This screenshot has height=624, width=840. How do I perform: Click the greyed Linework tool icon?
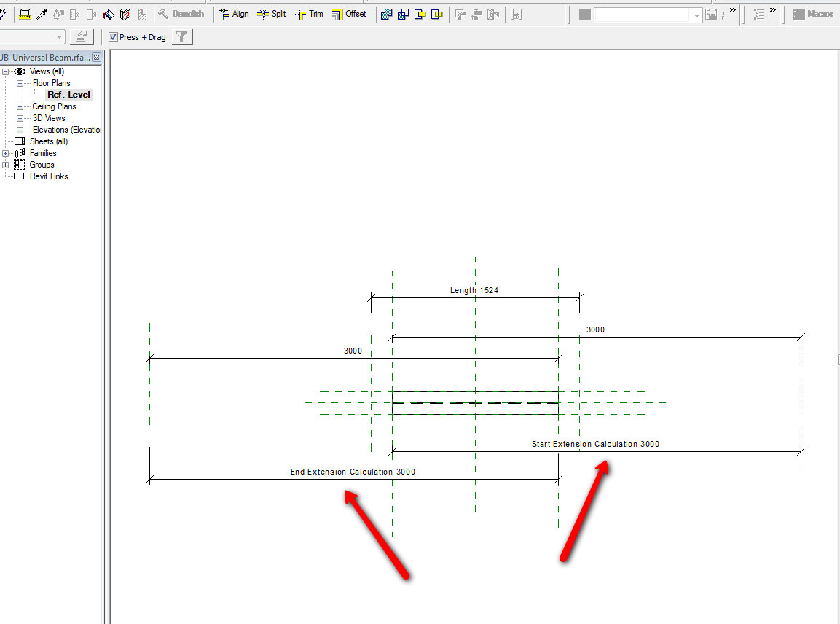click(58, 15)
